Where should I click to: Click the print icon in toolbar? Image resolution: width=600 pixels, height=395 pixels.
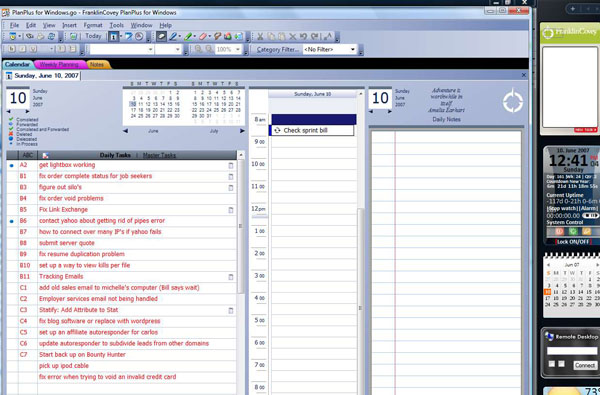tap(40, 37)
